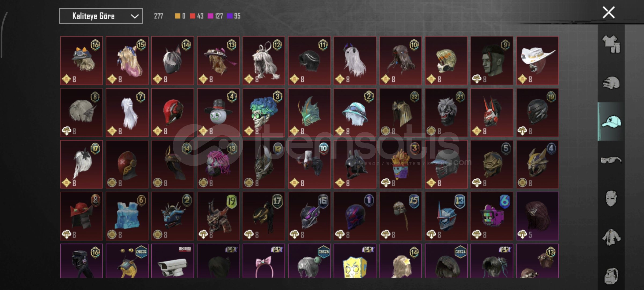Open the face mask category icon

[x=611, y=199]
